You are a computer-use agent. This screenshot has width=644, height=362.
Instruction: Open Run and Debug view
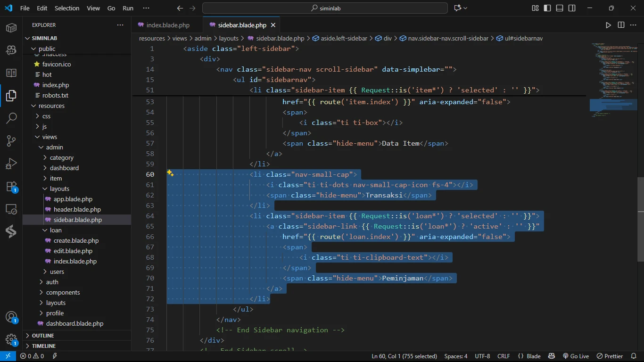[x=11, y=164]
